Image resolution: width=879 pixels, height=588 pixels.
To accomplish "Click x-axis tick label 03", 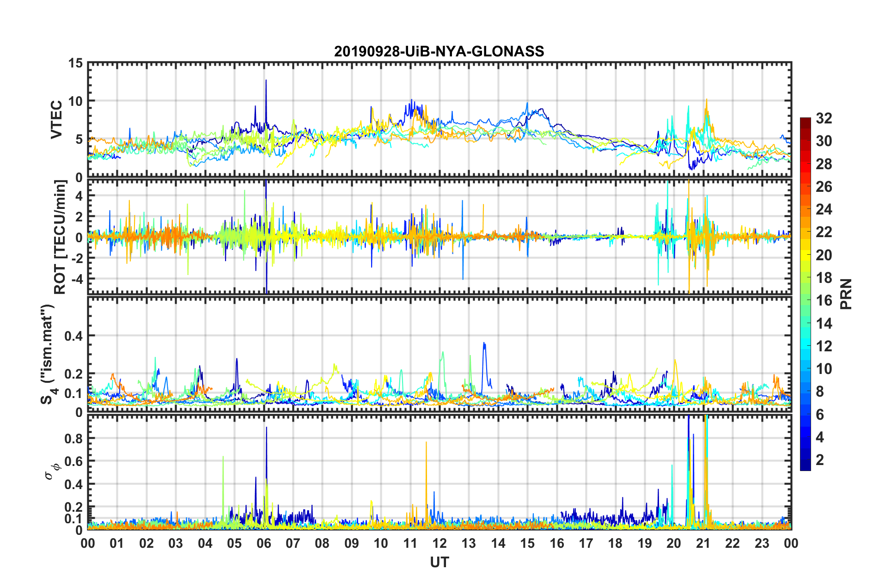I will click(x=176, y=543).
